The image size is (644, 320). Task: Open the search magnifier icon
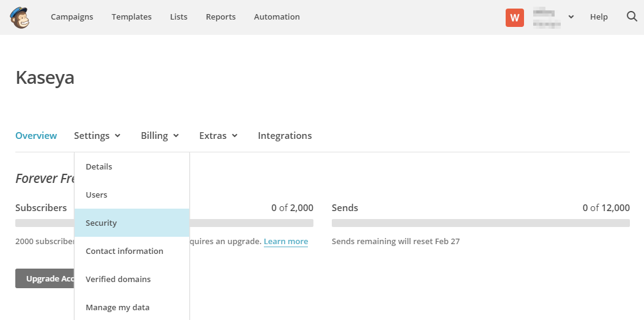pos(632,17)
